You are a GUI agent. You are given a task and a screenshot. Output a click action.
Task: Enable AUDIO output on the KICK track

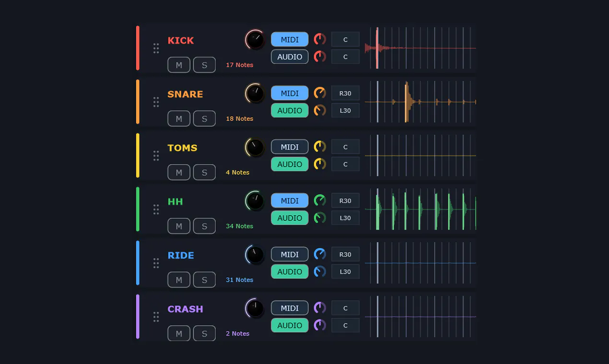(x=290, y=57)
